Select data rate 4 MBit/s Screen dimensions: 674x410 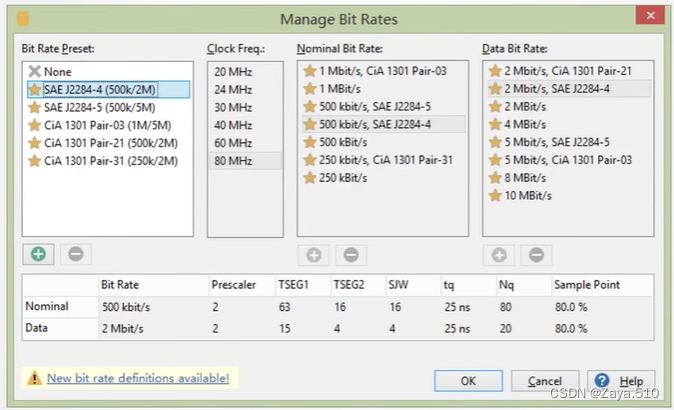[568, 124]
